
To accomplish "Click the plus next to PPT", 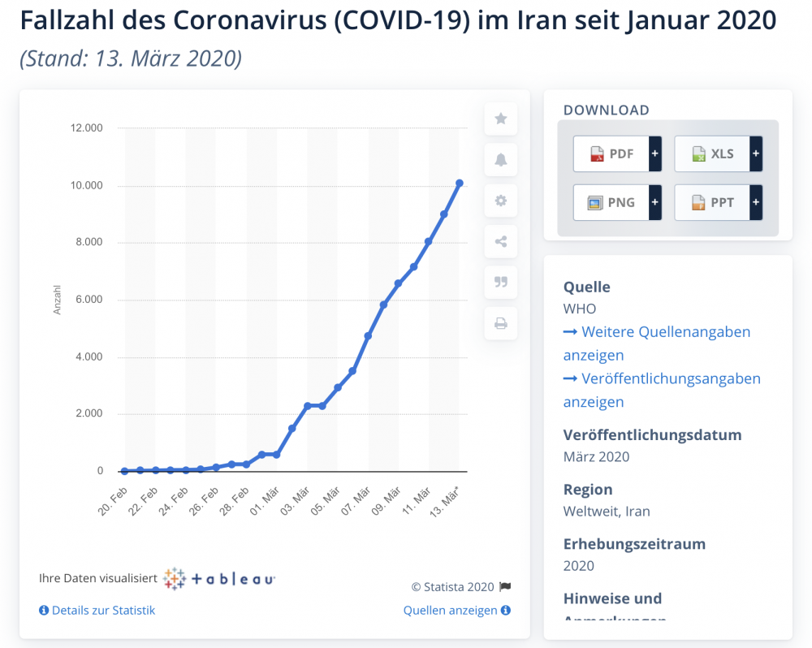I will pyautogui.click(x=756, y=202).
